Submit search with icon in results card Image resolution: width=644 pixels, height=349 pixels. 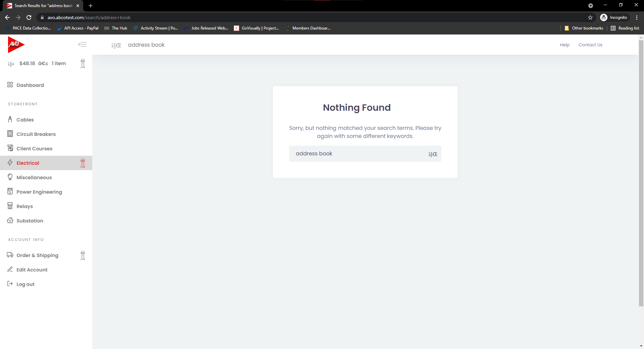433,154
